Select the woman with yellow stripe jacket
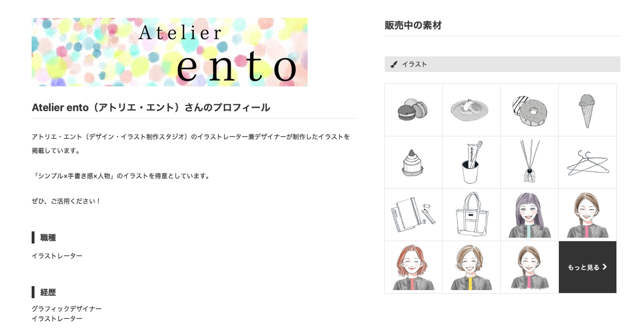Screen dimensions: 644x331 point(471,267)
